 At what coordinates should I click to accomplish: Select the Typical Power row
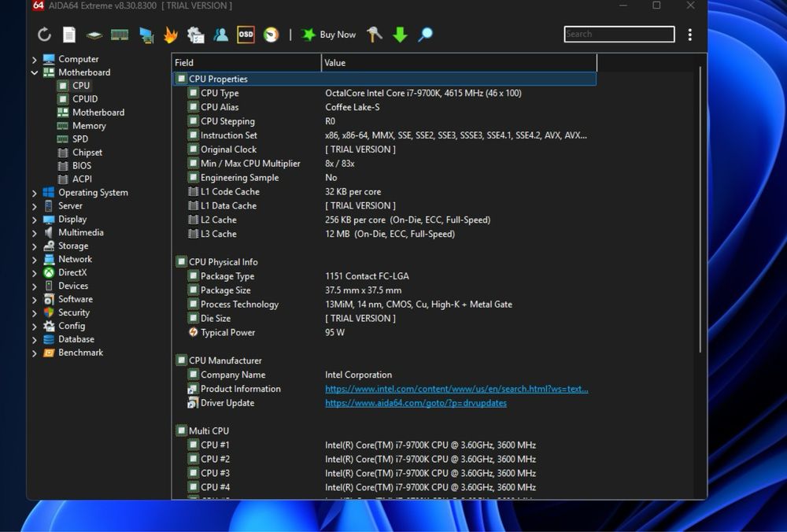[x=385, y=332]
